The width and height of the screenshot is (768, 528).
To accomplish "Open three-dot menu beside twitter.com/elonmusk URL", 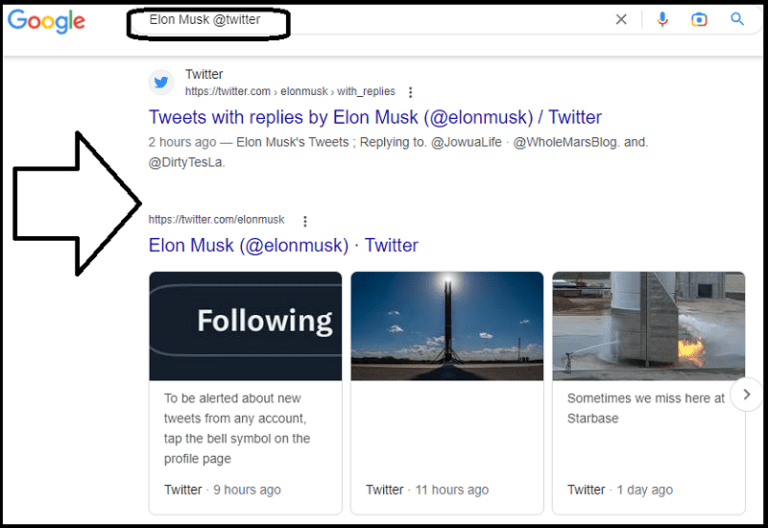I will 305,221.
